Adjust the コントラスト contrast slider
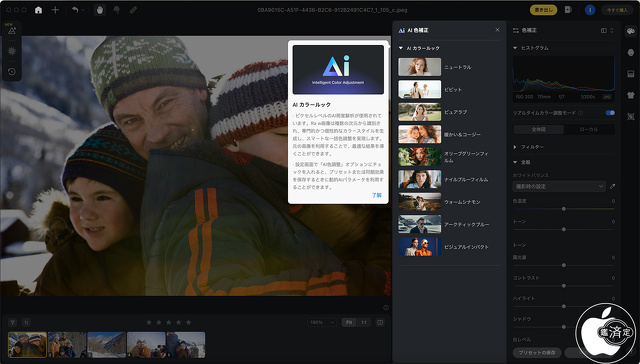The image size is (640, 364). 563,286
